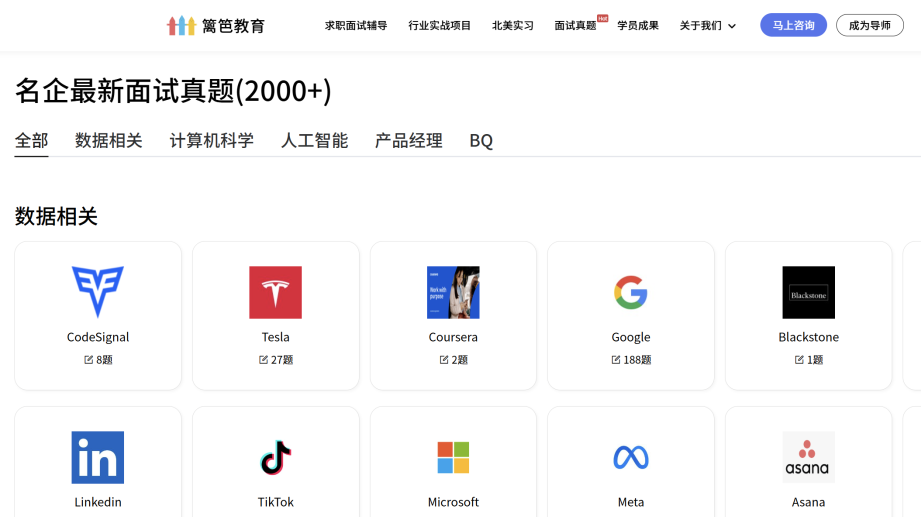Click the 数据相关 section heading

coord(56,216)
